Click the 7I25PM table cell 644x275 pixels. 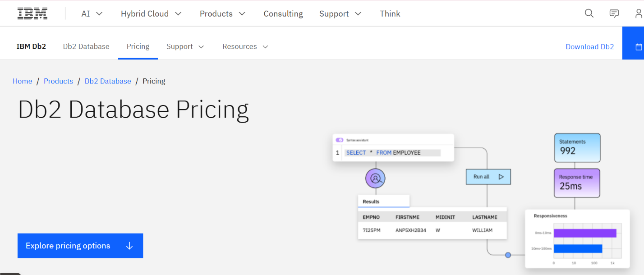pos(372,230)
